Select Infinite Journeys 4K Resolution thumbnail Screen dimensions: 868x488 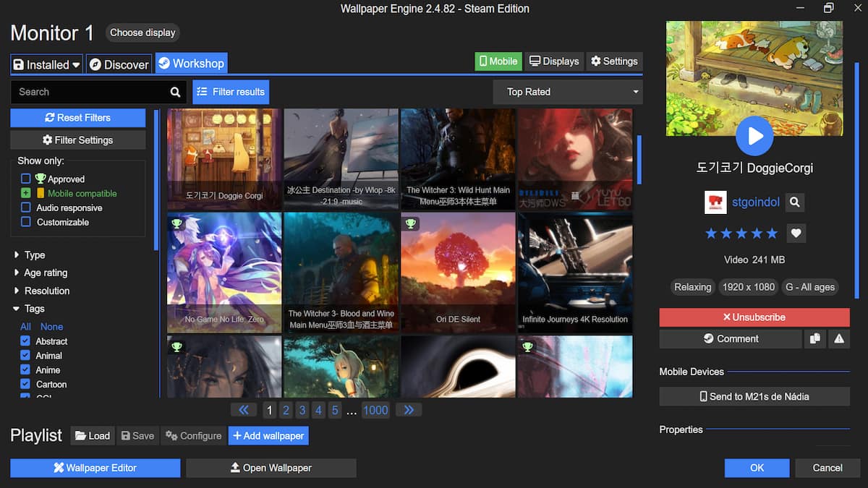(575, 273)
